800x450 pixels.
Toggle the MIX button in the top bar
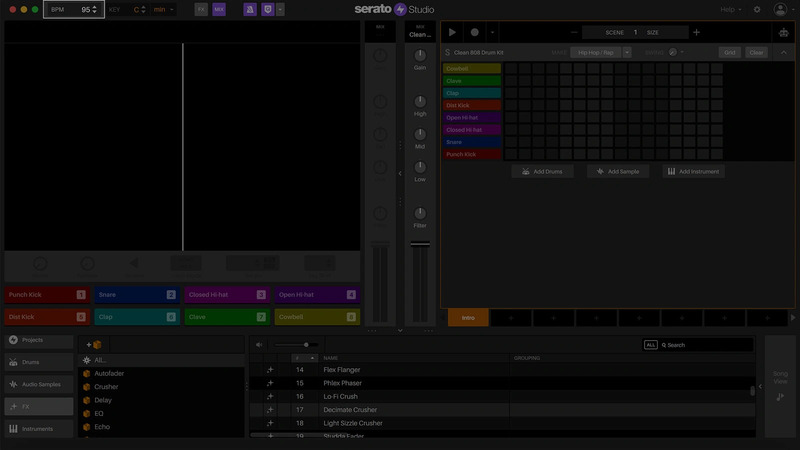pyautogui.click(x=219, y=9)
